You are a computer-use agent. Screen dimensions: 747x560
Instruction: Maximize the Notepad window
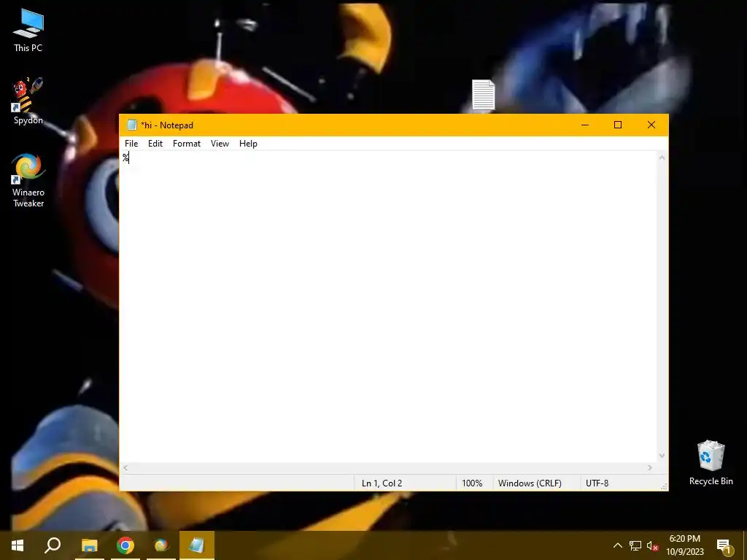pyautogui.click(x=618, y=125)
